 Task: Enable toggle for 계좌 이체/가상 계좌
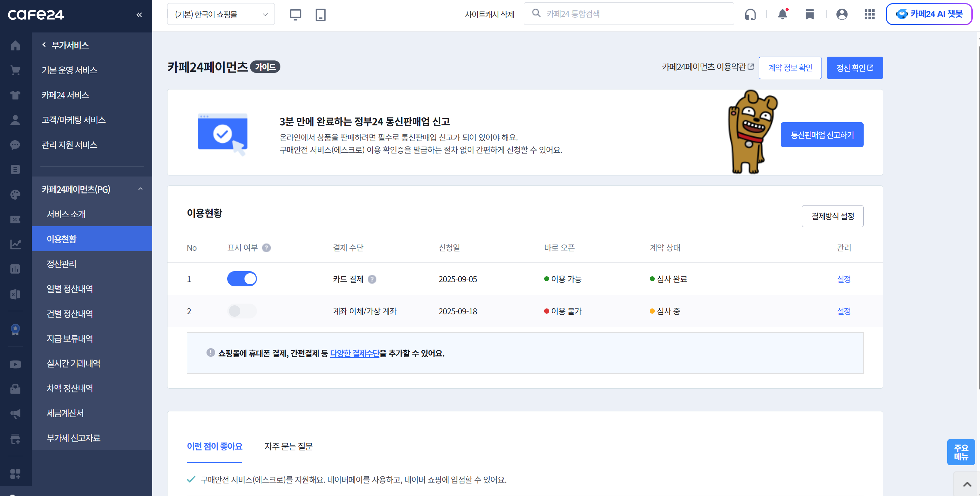pos(242,311)
